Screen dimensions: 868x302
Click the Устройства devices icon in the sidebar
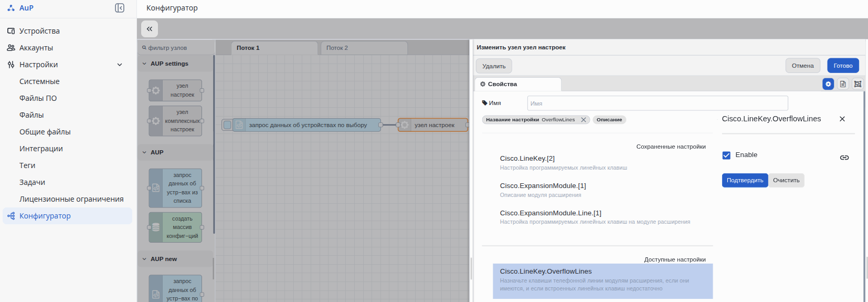(11, 31)
